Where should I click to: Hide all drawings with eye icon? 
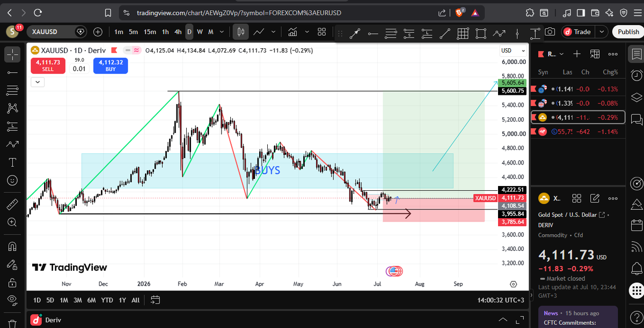tap(12, 300)
